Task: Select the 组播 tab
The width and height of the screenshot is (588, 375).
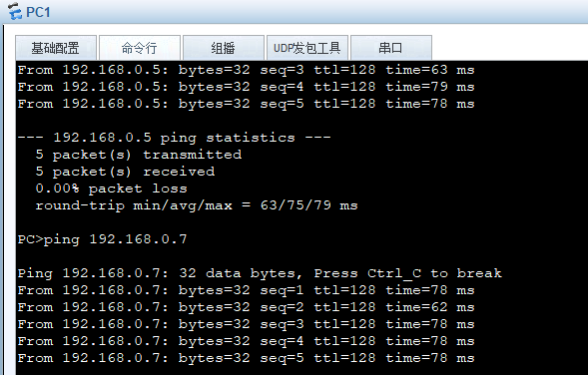Action: click(224, 48)
